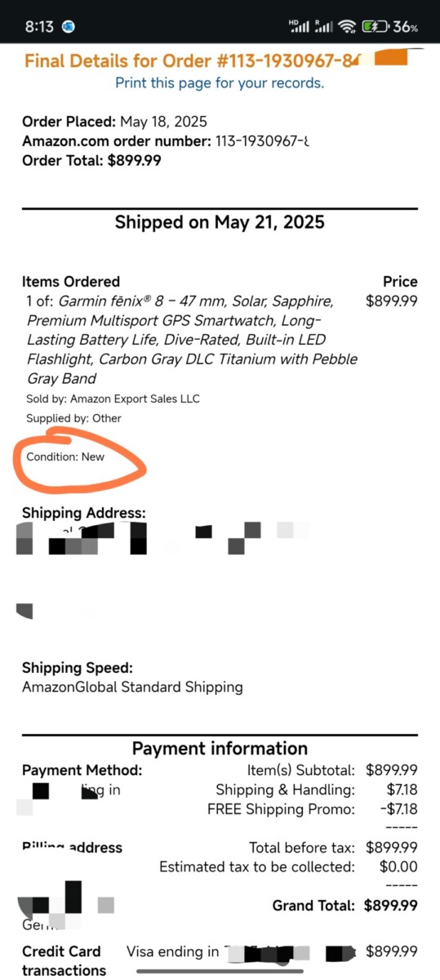This screenshot has height=980, width=440.
Task: Tap the Shipping Address label
Action: click(84, 513)
